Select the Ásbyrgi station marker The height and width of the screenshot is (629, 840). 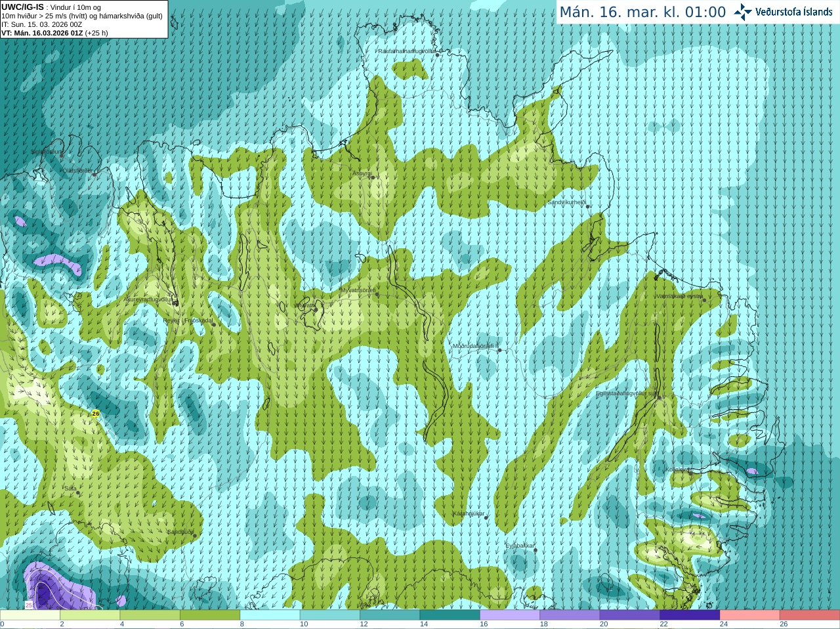(372, 177)
